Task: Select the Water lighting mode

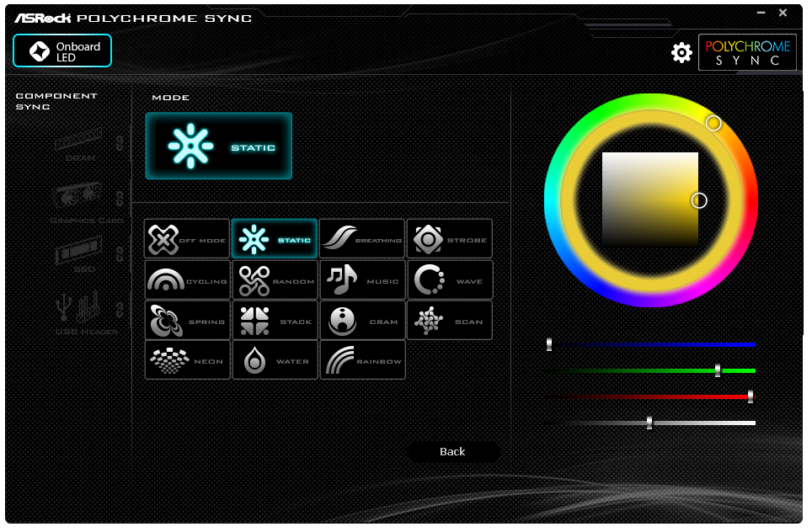Action: coord(275,359)
